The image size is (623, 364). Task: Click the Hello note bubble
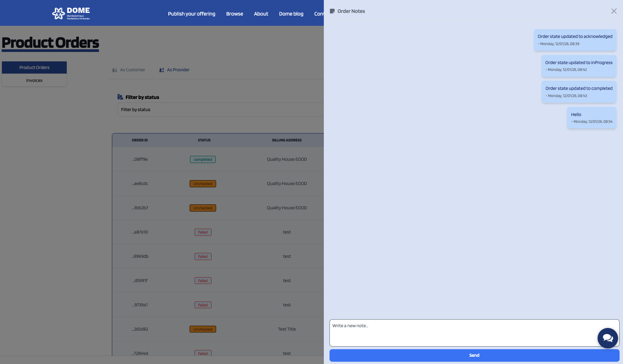(592, 118)
